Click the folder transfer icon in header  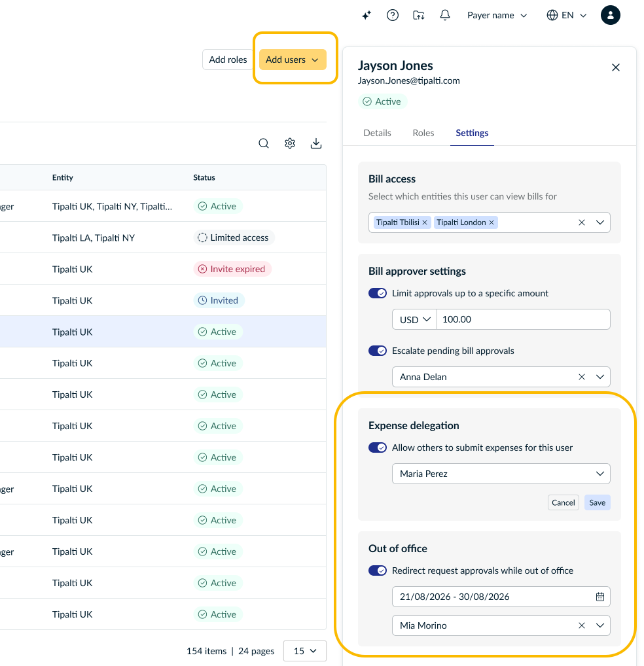click(419, 15)
